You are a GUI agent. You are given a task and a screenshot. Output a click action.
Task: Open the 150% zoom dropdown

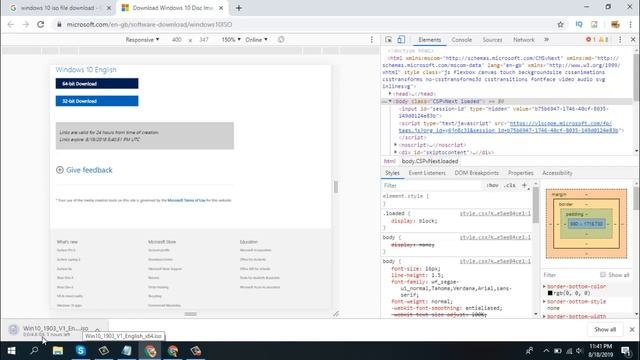(x=231, y=40)
